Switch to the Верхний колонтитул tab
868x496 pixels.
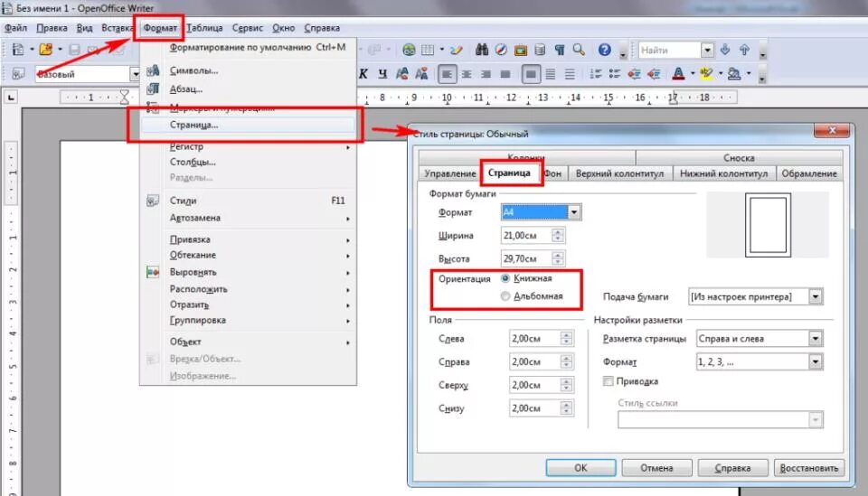pos(619,173)
